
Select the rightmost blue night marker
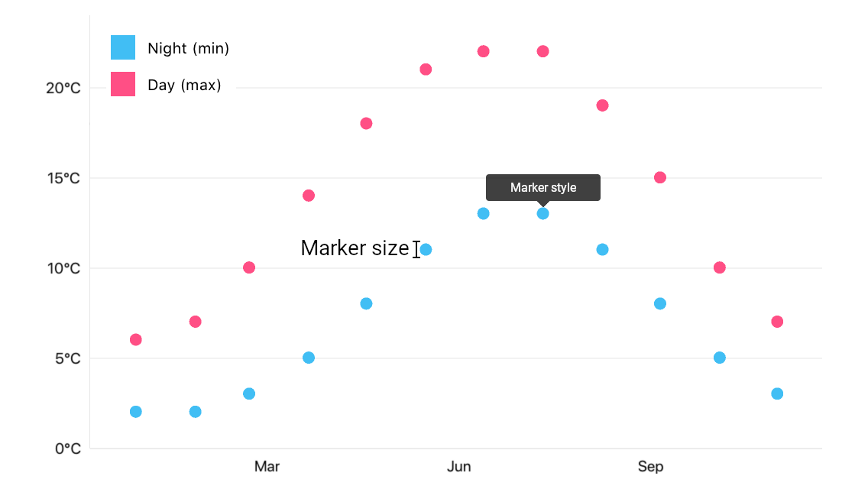point(777,393)
